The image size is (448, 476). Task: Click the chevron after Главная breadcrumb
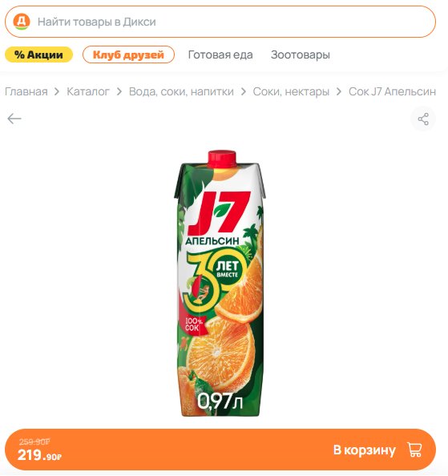pyautogui.click(x=57, y=91)
